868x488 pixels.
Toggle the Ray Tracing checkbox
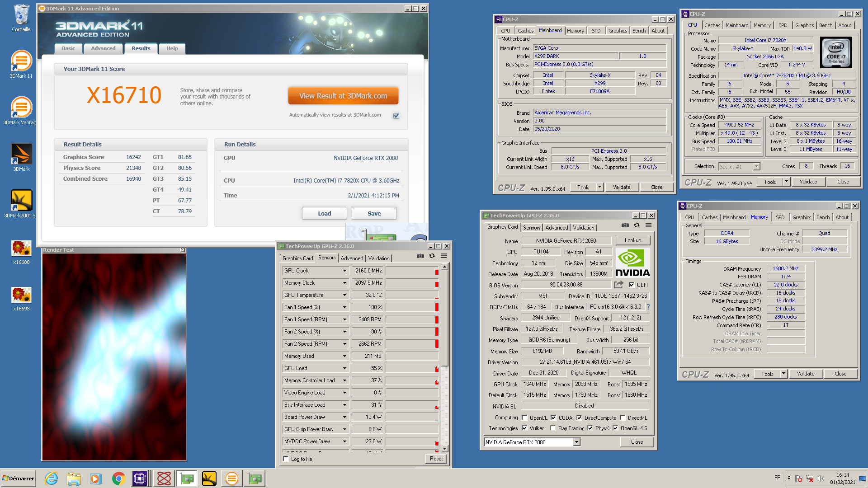pyautogui.click(x=553, y=428)
